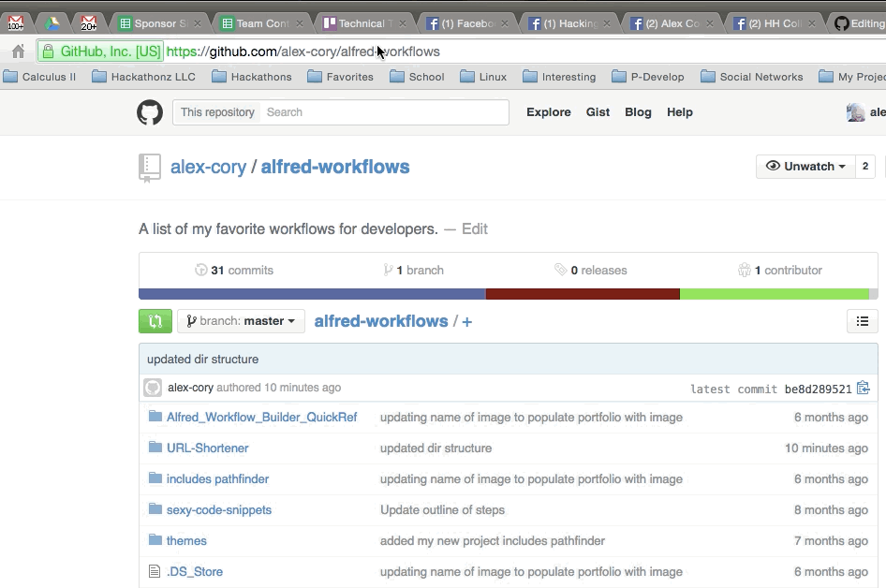Click the plus to create new file
The width and height of the screenshot is (886, 588).
tap(466, 322)
